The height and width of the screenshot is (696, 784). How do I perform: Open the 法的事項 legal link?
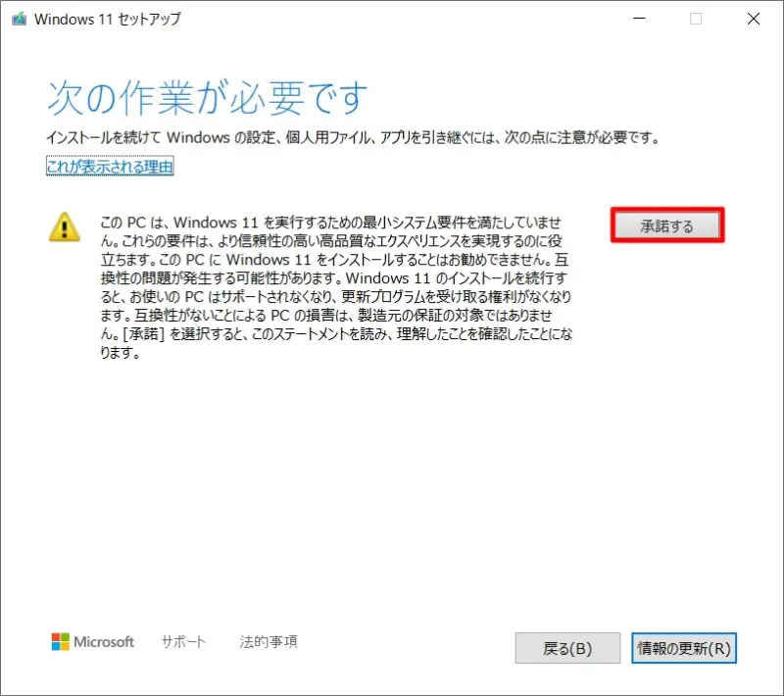point(269,641)
